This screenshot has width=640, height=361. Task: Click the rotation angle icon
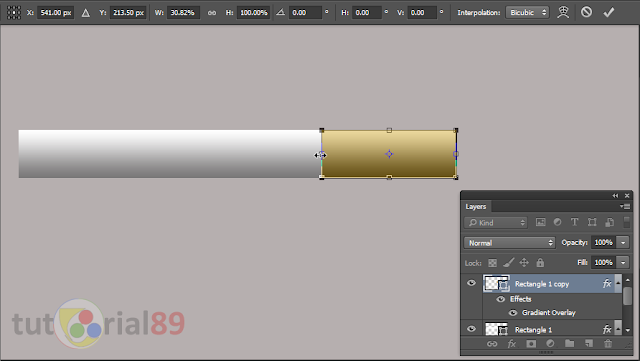point(280,13)
